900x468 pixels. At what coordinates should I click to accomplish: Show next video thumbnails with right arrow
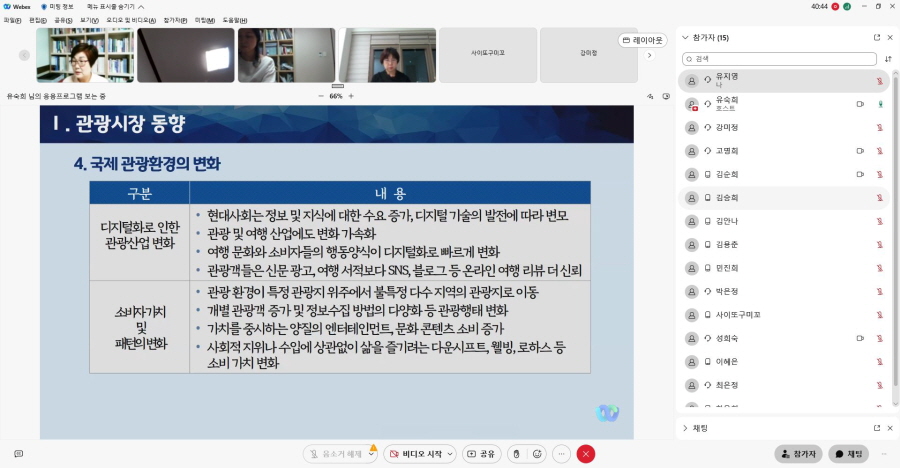click(649, 55)
